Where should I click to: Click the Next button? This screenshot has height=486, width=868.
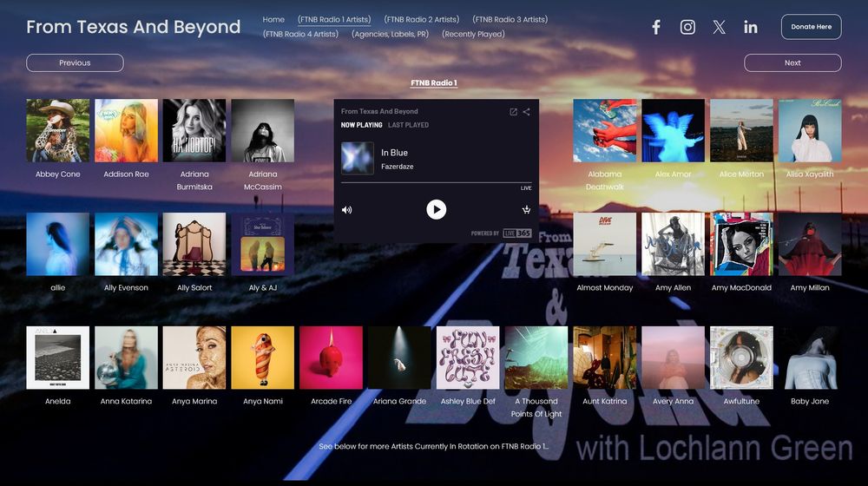click(792, 62)
